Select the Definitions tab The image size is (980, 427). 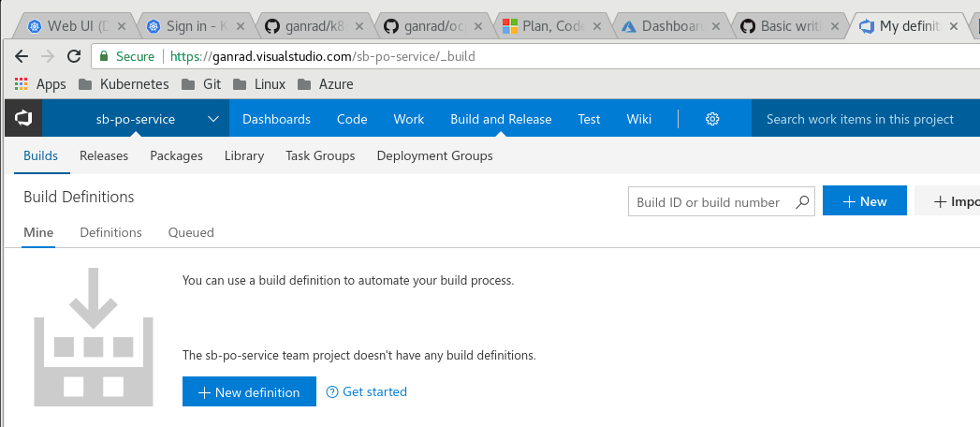[110, 232]
